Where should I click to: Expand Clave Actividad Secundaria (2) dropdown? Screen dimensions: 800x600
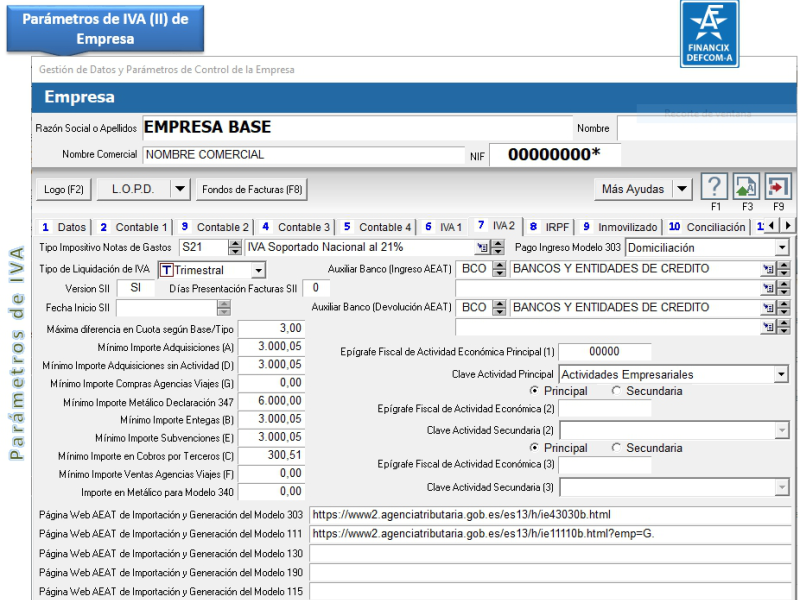[781, 431]
